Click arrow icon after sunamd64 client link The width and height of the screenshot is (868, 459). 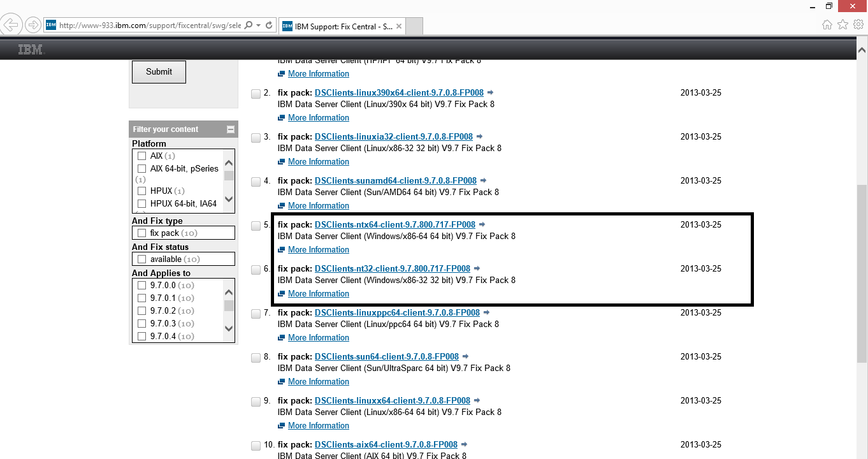[x=484, y=181]
